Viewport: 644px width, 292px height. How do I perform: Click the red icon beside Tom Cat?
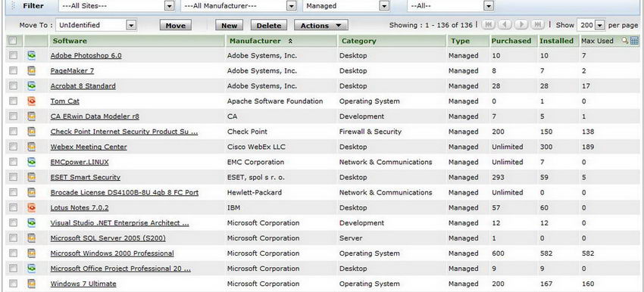(x=31, y=101)
